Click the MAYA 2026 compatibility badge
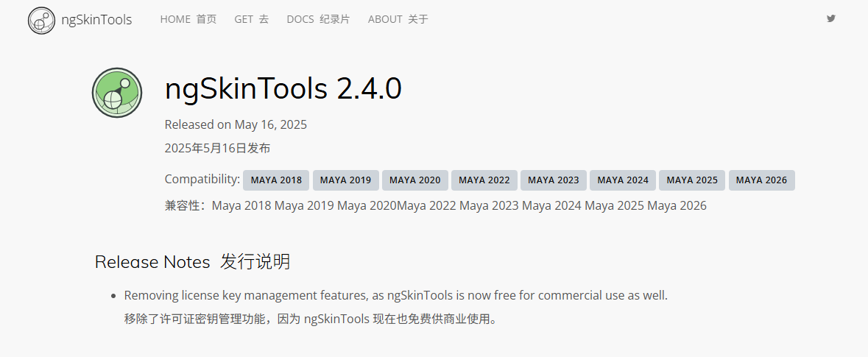868x357 pixels. tap(761, 180)
